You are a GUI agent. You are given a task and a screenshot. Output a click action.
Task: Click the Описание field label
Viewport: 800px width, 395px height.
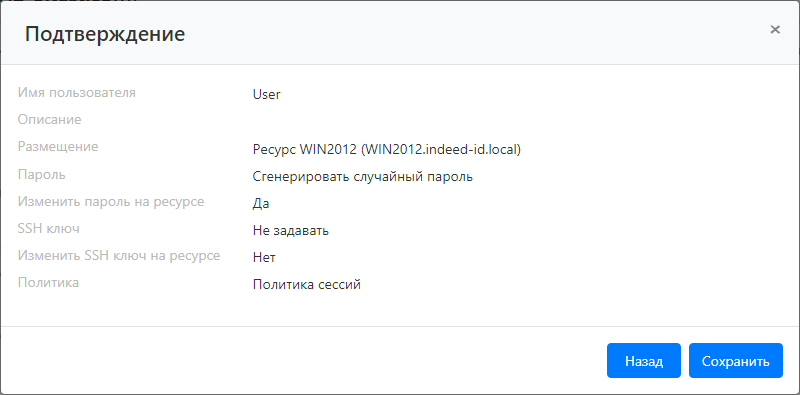pyautogui.click(x=49, y=120)
